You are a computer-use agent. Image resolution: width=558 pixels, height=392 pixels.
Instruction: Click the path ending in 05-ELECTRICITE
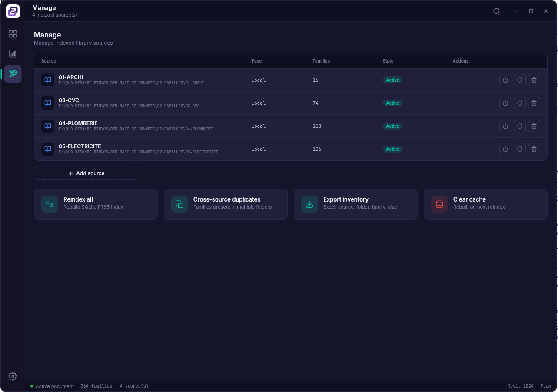click(138, 152)
